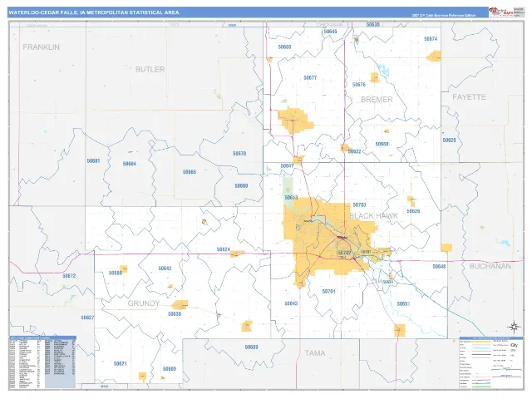532x399 pixels.
Task: Click ZIP code label 50630
Action: click(373, 25)
